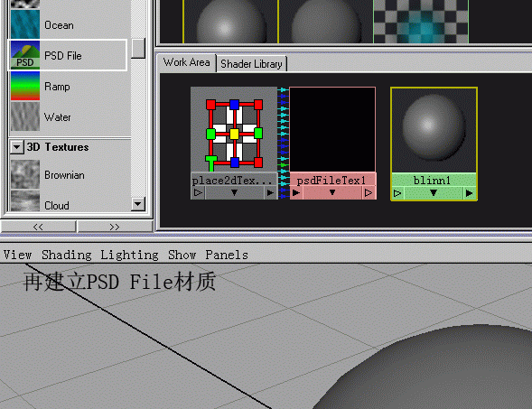Pick the Water texture icon
This screenshot has height=409, width=532.
25,116
